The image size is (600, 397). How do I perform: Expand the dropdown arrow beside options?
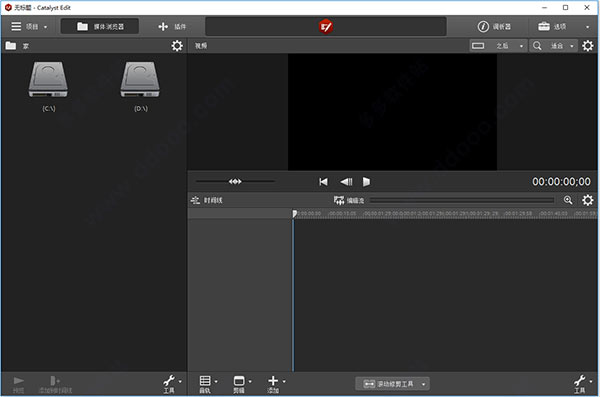587,27
